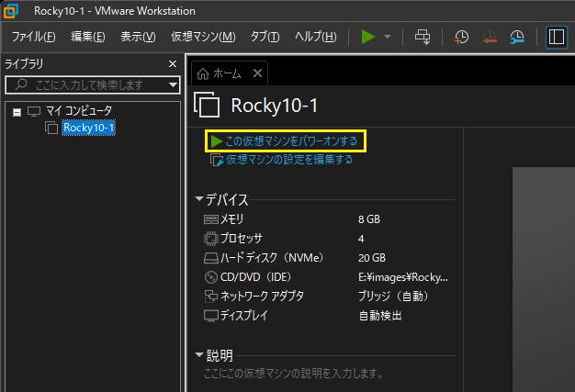The height and width of the screenshot is (392, 575).
Task: Open the power options dropdown arrow
Action: pos(388,37)
